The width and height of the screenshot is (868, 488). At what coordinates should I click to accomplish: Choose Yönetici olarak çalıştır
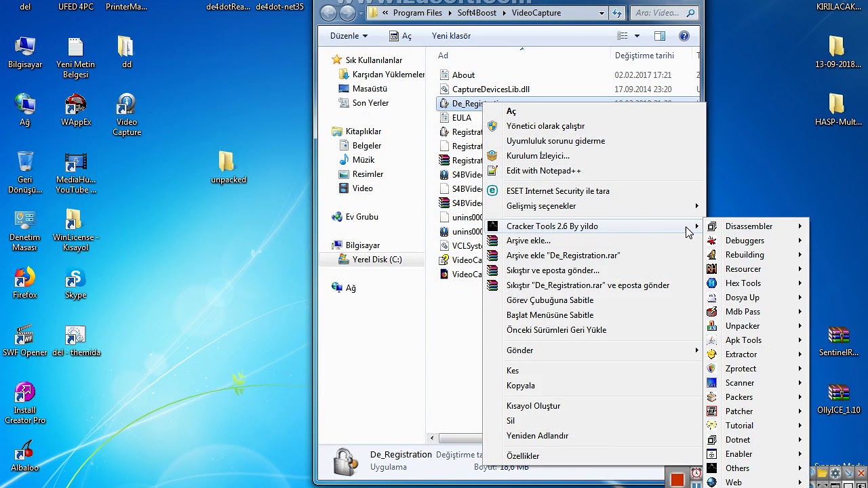[x=545, y=126]
